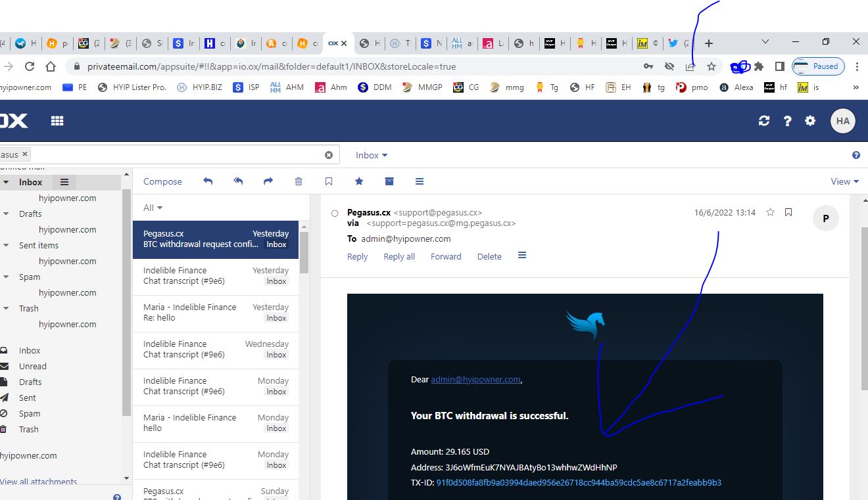868x500 pixels.
Task: Open the settings gear icon
Action: pyautogui.click(x=810, y=121)
